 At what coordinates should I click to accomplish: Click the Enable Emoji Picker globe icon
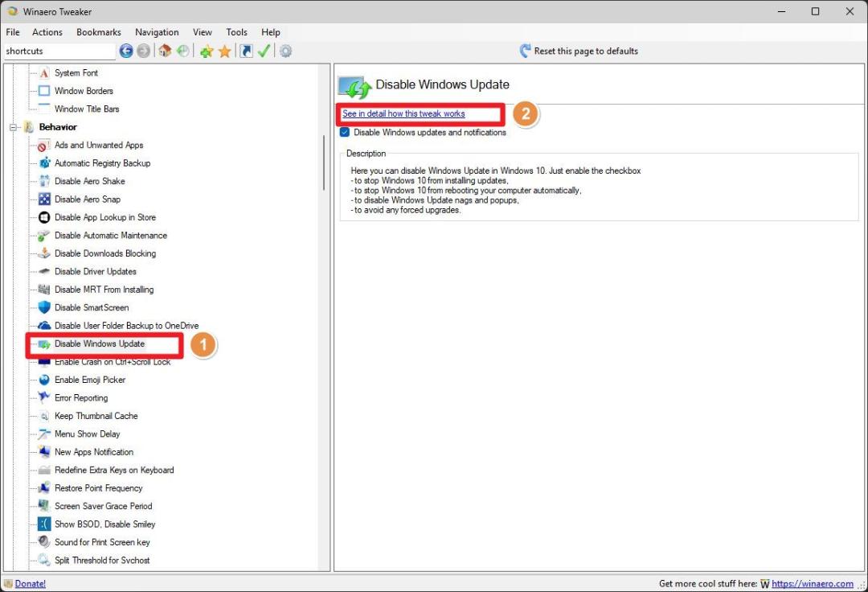tap(44, 380)
